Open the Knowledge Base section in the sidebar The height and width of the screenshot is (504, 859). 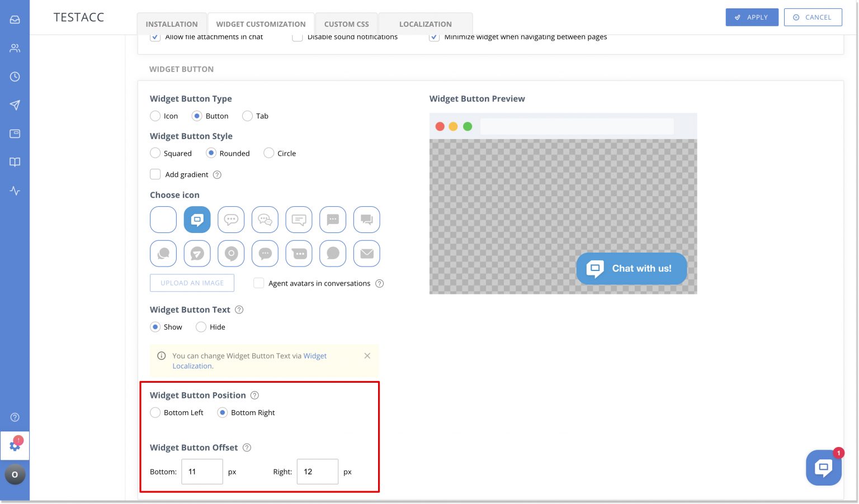pyautogui.click(x=15, y=162)
